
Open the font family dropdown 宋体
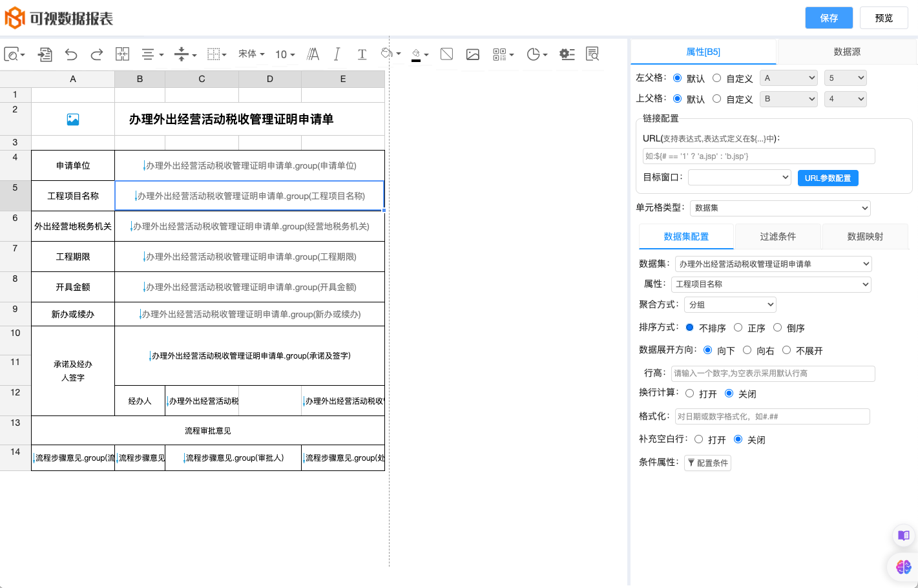click(x=251, y=54)
